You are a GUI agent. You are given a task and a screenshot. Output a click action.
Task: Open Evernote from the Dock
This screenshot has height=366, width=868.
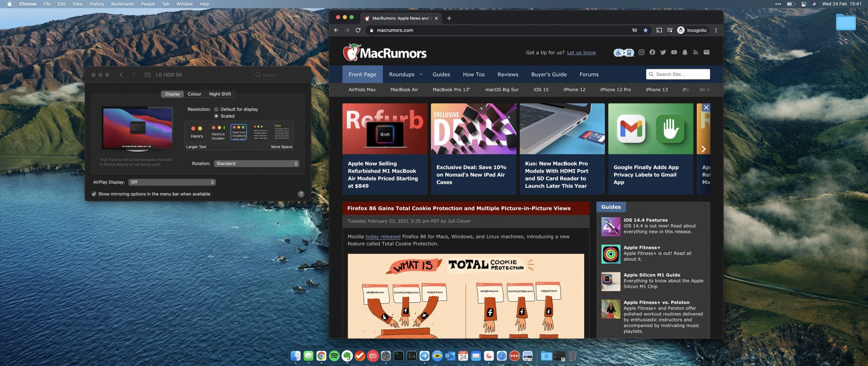[x=347, y=356]
